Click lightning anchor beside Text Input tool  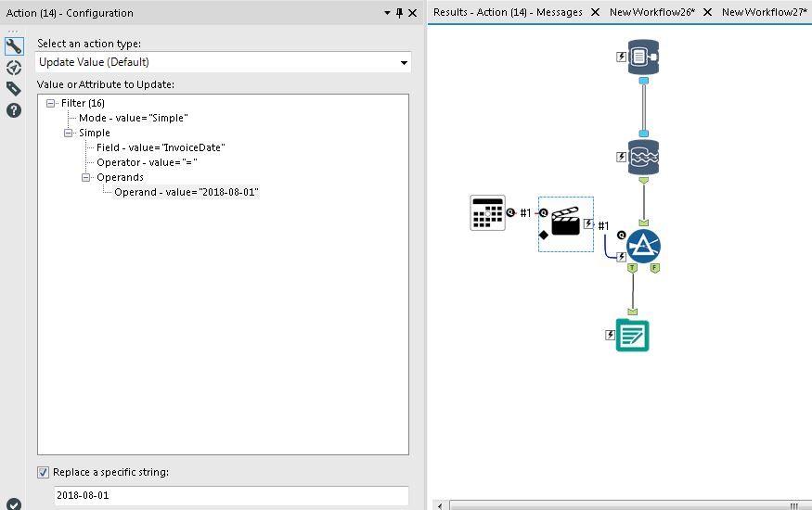pyautogui.click(x=621, y=57)
